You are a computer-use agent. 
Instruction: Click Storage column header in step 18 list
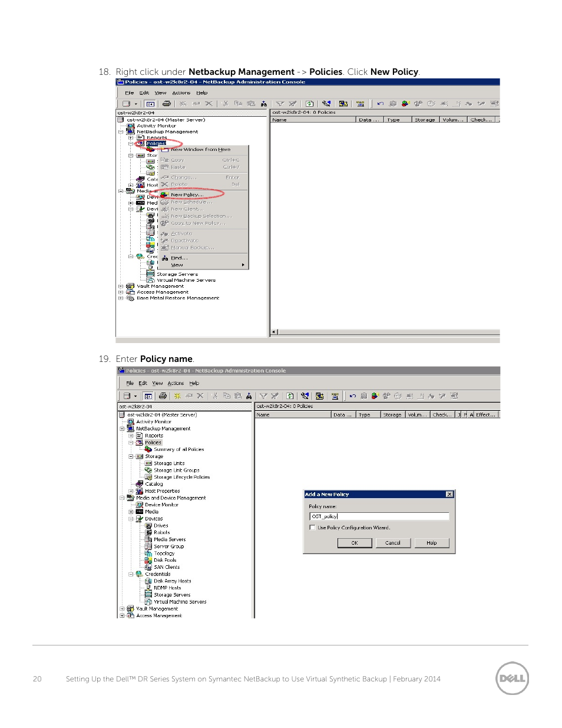click(x=426, y=120)
